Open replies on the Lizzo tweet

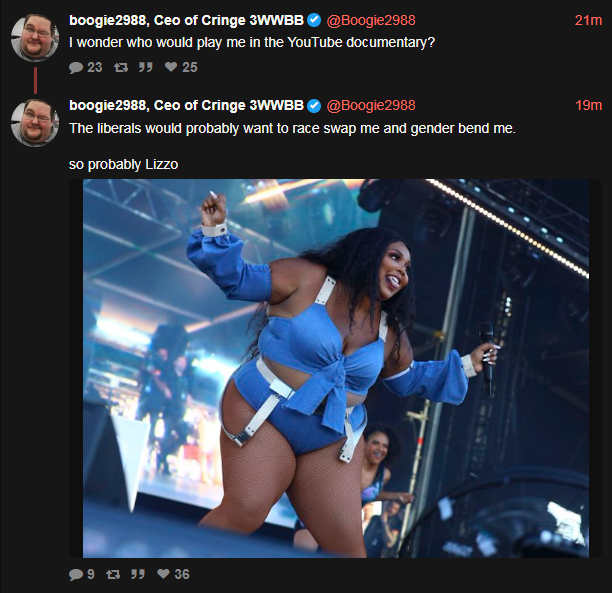pos(82,574)
